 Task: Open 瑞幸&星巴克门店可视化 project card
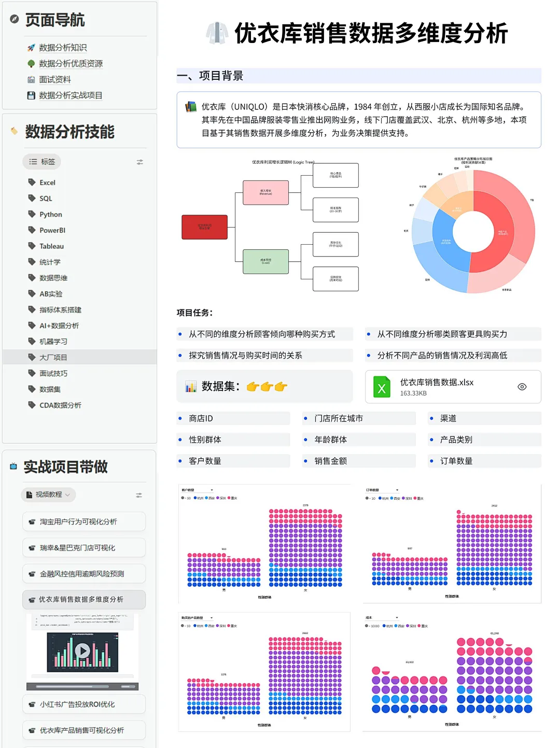click(84, 548)
